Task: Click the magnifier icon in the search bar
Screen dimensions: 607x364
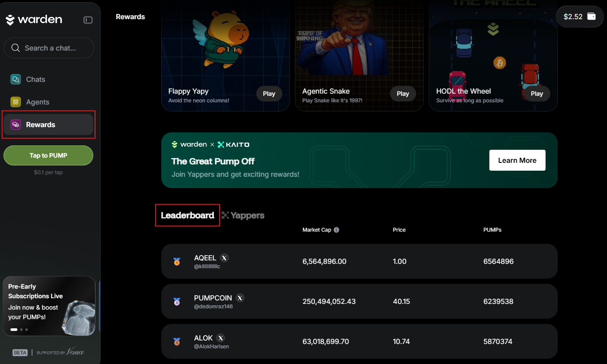Action: click(x=15, y=48)
